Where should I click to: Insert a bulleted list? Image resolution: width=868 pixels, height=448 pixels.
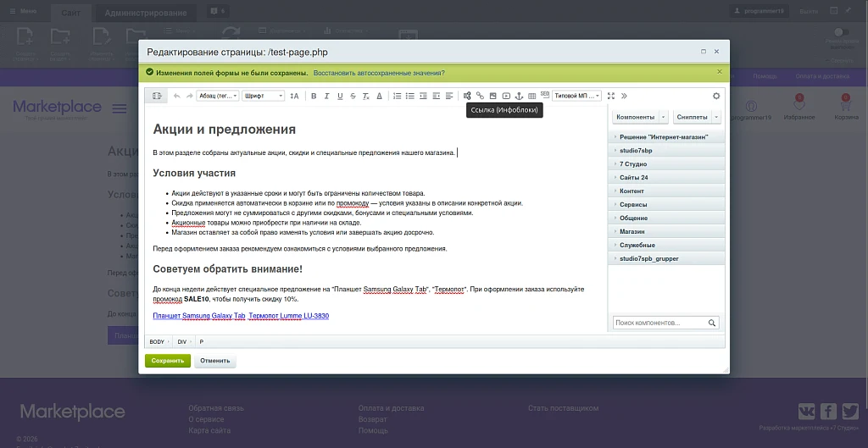[x=409, y=96]
